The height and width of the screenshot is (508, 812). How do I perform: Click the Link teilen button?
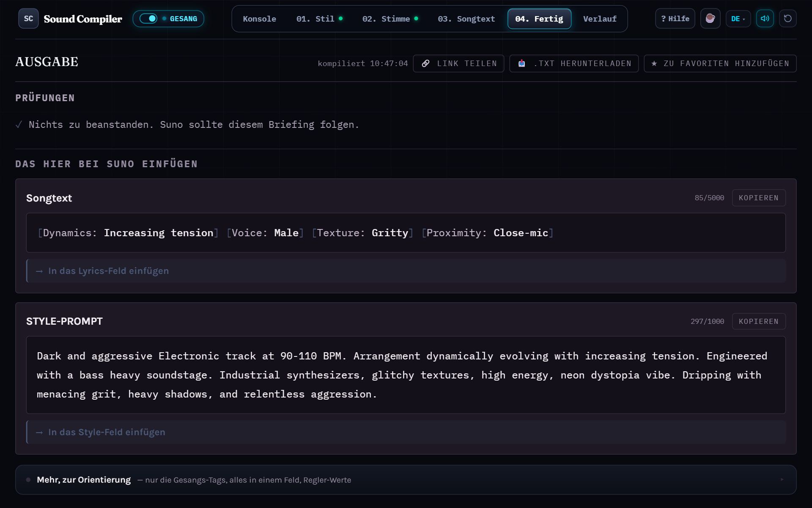click(458, 63)
